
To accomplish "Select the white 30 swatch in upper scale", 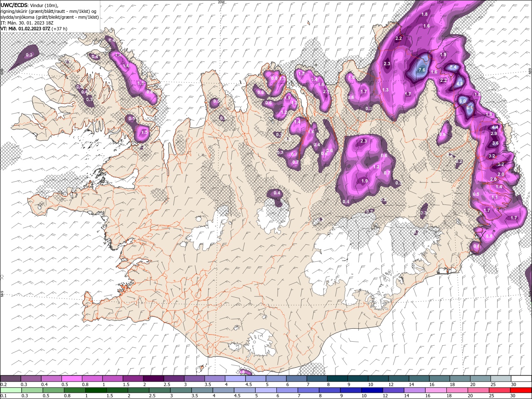I will (x=522, y=379).
